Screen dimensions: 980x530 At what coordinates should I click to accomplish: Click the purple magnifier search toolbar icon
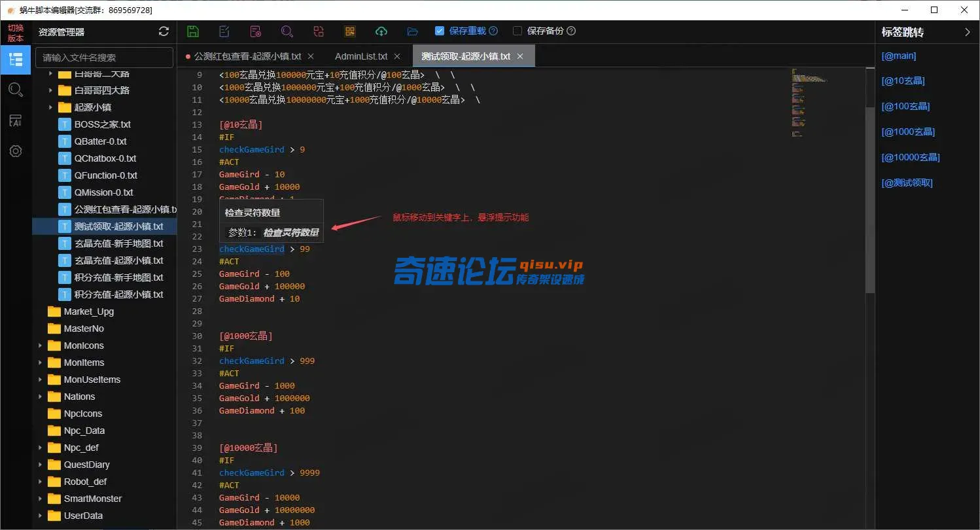(287, 31)
